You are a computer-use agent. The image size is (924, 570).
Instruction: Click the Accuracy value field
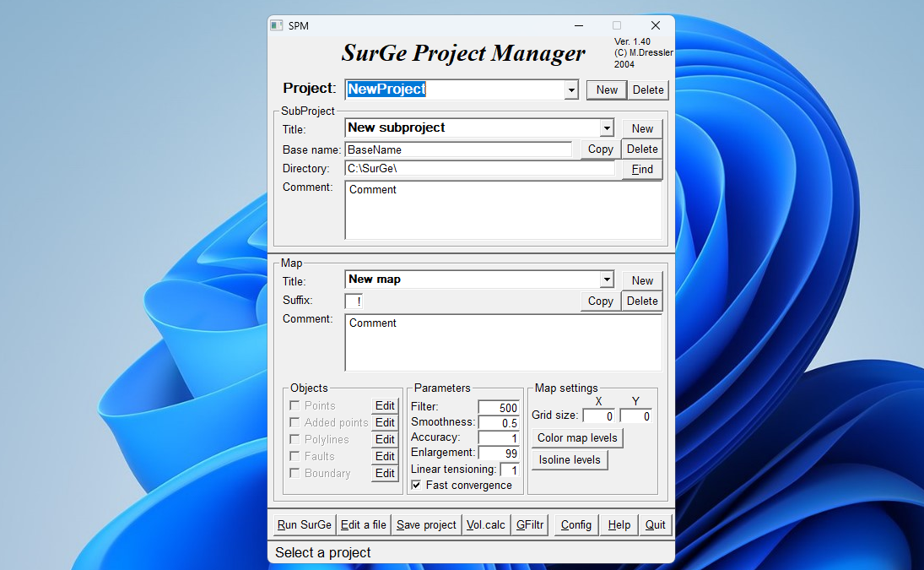click(499, 438)
